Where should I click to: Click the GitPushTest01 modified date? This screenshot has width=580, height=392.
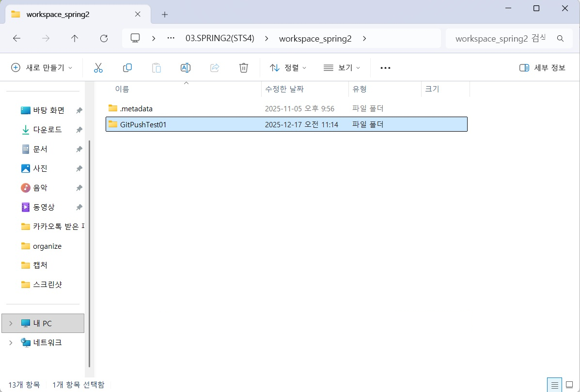[301, 125]
